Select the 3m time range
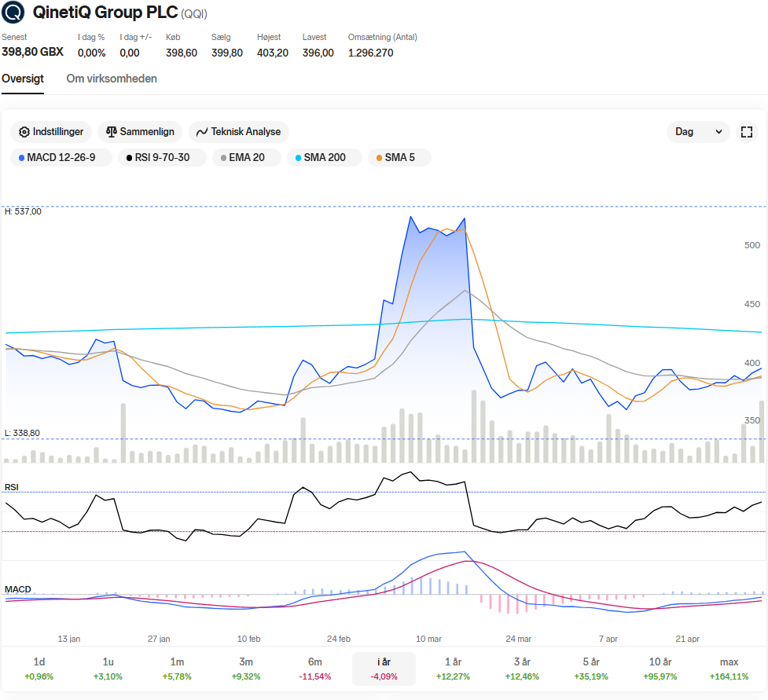Image resolution: width=768 pixels, height=700 pixels. (x=246, y=669)
